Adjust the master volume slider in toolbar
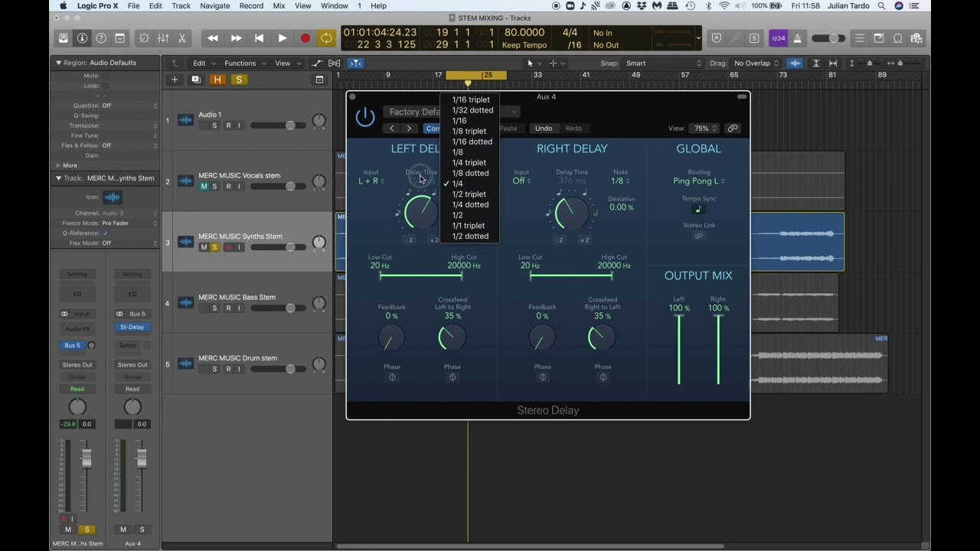 [828, 38]
